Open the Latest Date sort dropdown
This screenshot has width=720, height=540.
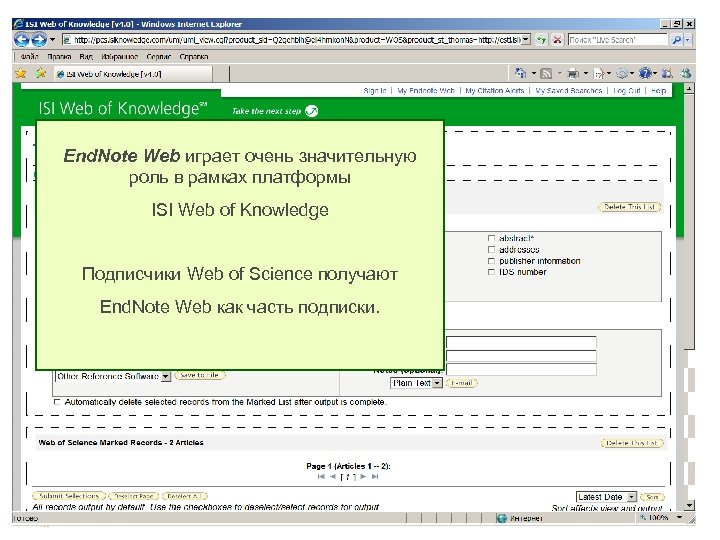point(606,497)
